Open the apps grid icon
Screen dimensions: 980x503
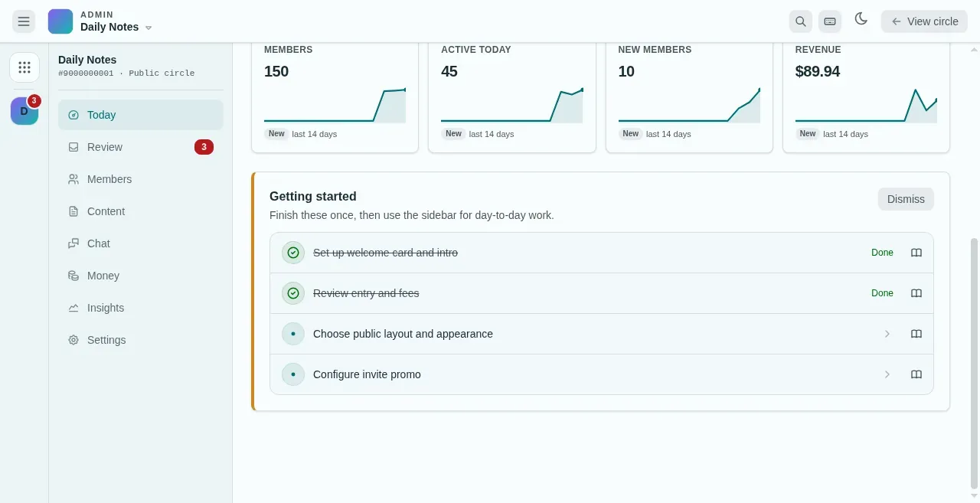(x=24, y=67)
